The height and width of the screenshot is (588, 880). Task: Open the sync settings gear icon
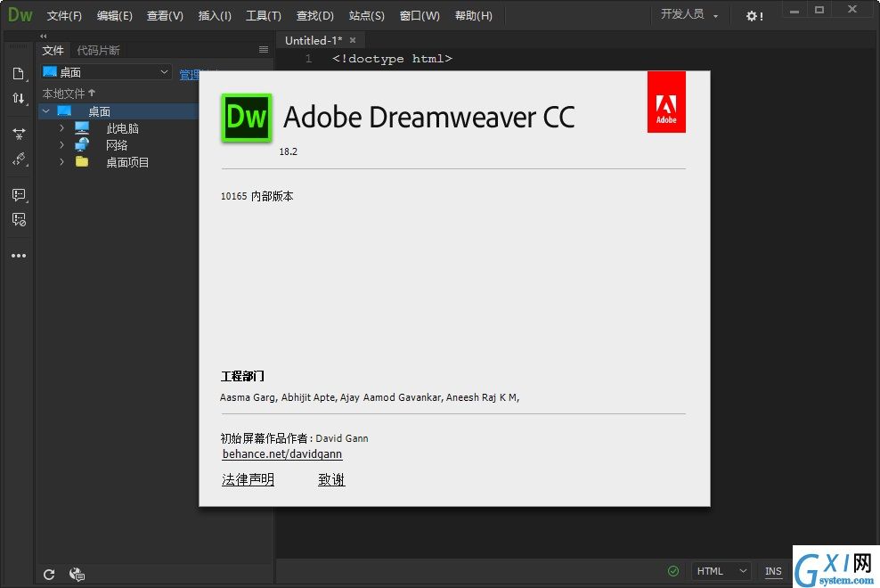pyautogui.click(x=754, y=16)
